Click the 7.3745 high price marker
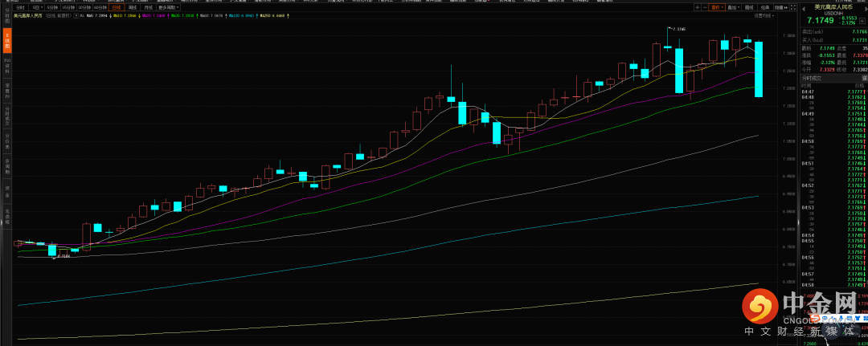 coord(679,29)
